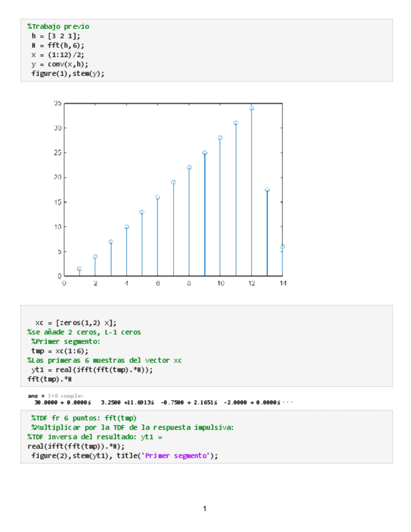Click the page number 1 at bottom
Viewport: 411px width, 532px height.
[x=205, y=508]
